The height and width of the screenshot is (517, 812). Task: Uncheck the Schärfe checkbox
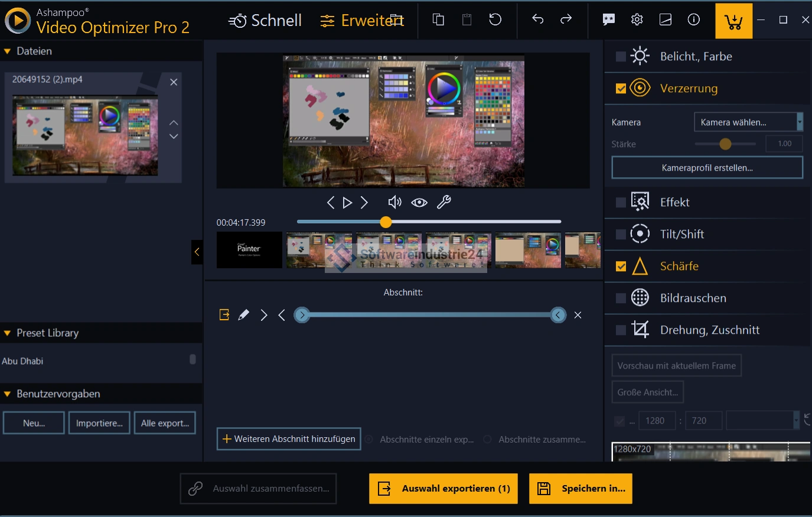pos(621,266)
